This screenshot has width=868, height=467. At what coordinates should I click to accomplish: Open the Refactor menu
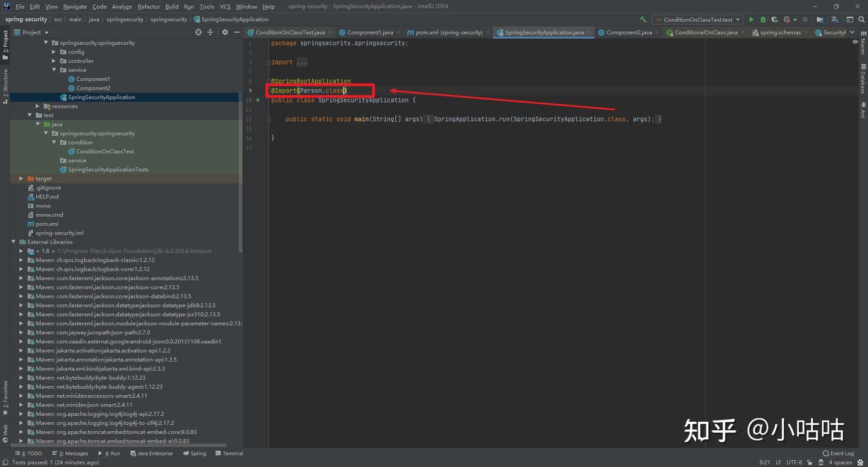point(148,6)
